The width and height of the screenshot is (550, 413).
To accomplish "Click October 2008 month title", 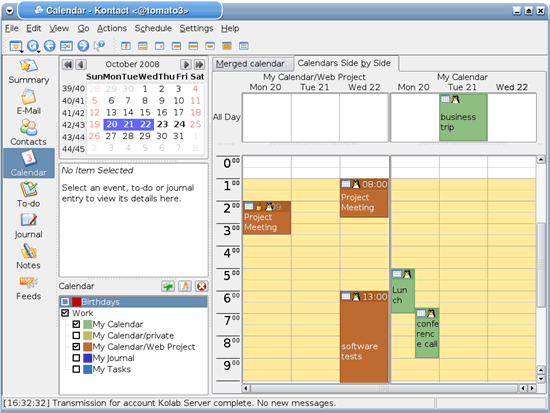I will (133, 65).
